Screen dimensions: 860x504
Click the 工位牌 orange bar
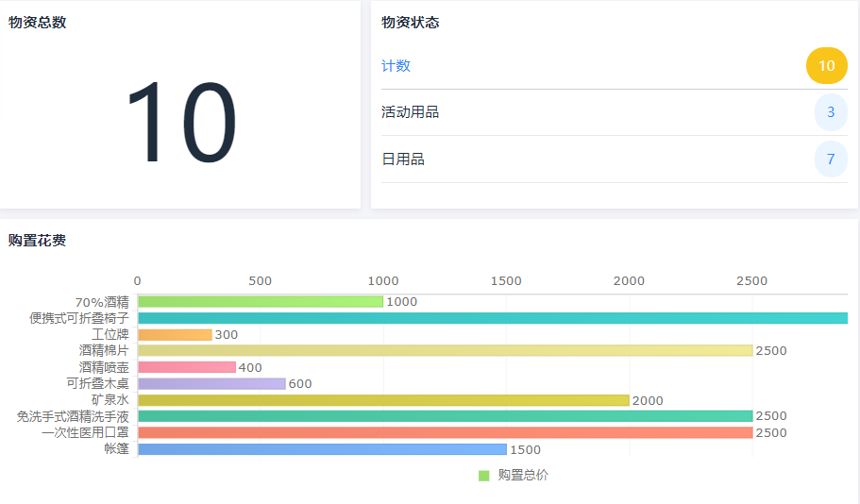coord(175,334)
